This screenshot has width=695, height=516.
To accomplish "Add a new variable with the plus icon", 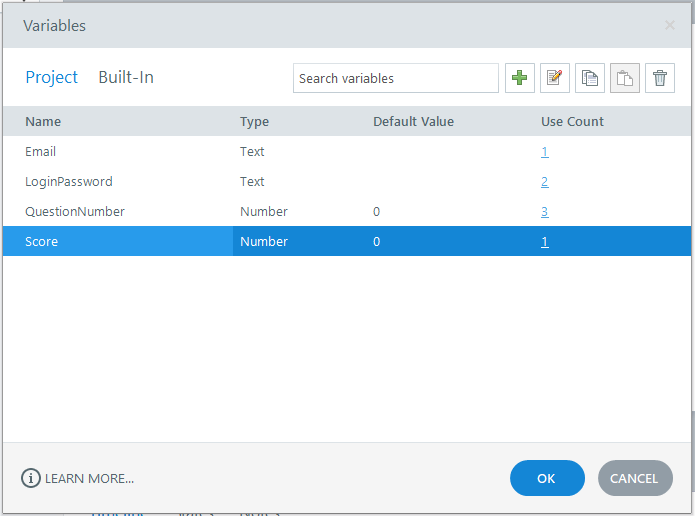I will 520,78.
